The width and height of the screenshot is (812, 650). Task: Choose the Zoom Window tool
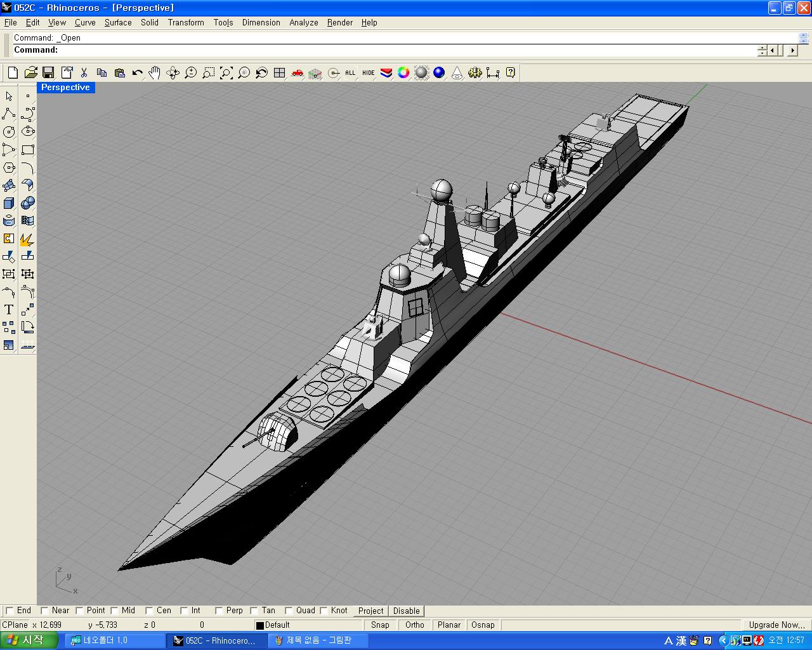208,73
